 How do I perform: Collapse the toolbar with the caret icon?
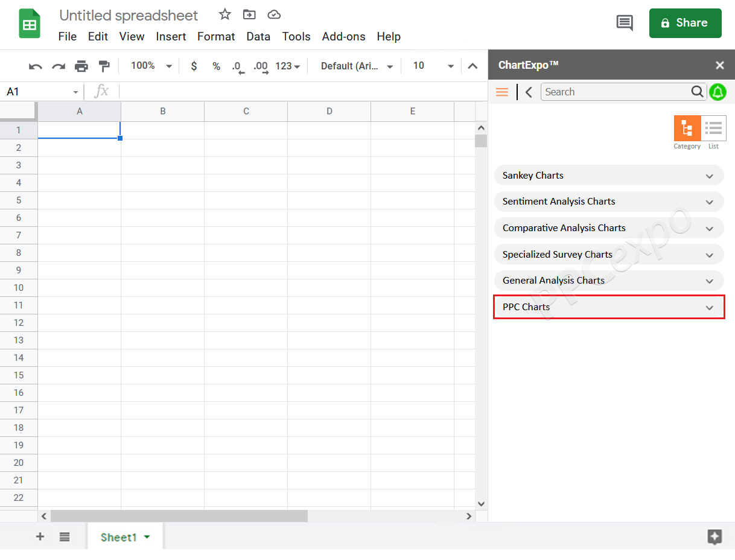click(x=473, y=66)
